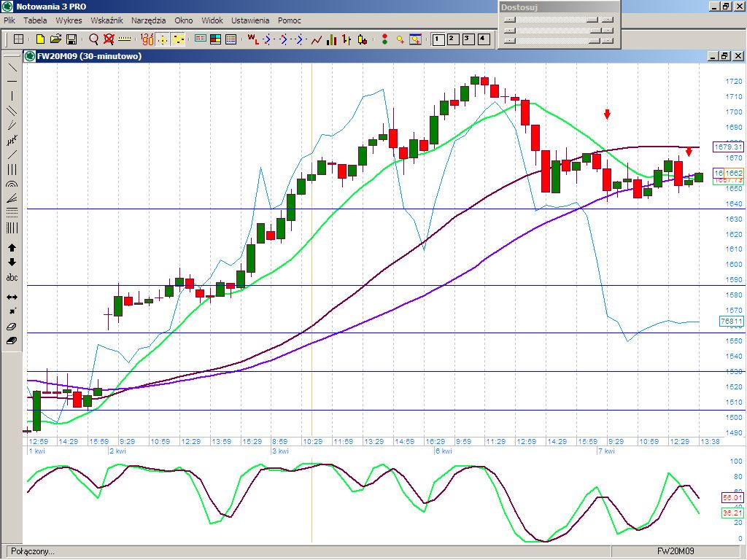Screen dimensions: 747x560
Task: Select the up arrow marker tool
Action: click(12, 248)
